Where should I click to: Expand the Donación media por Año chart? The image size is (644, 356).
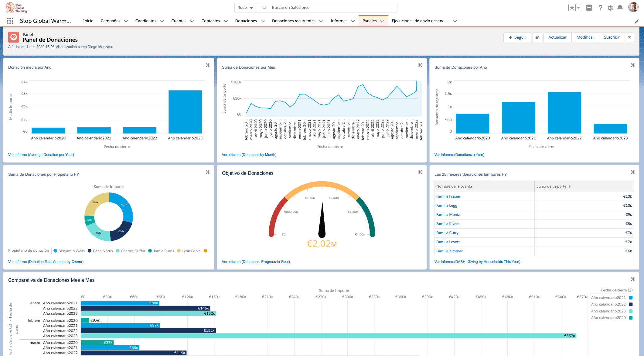pyautogui.click(x=208, y=65)
